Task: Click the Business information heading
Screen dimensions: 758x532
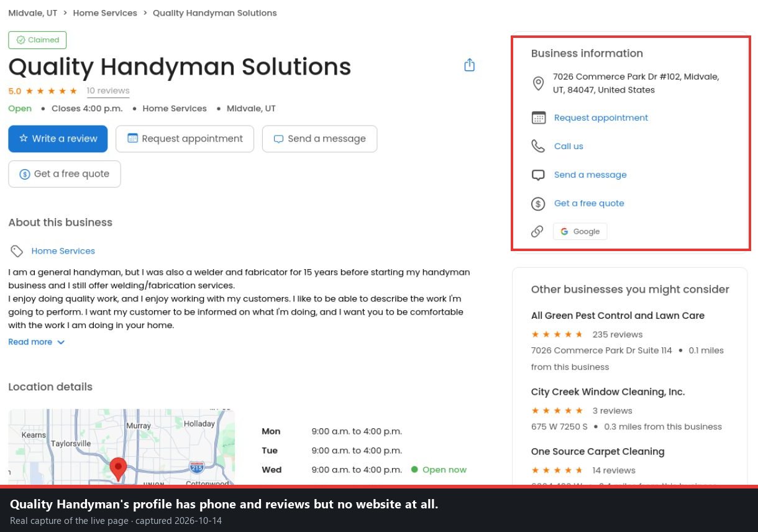Action: point(587,53)
